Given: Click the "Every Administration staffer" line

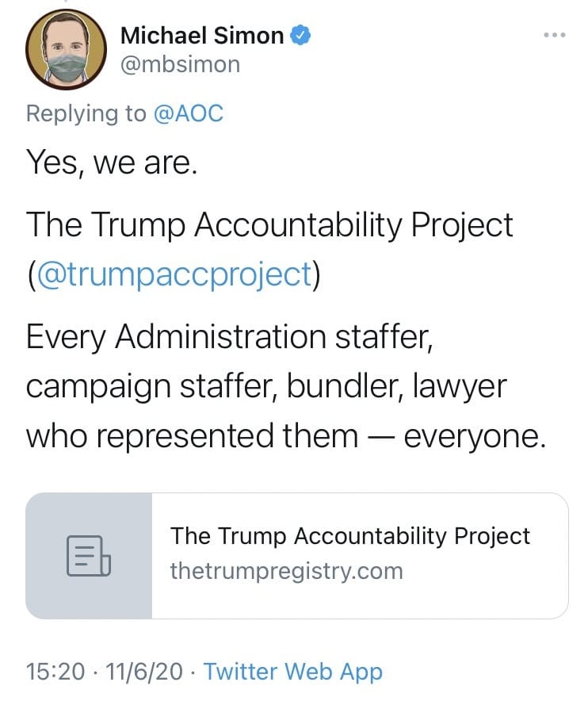Looking at the screenshot, I should pos(229,339).
